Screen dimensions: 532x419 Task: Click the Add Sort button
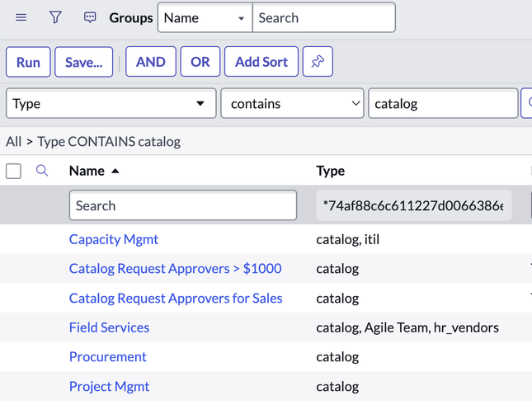[261, 62]
